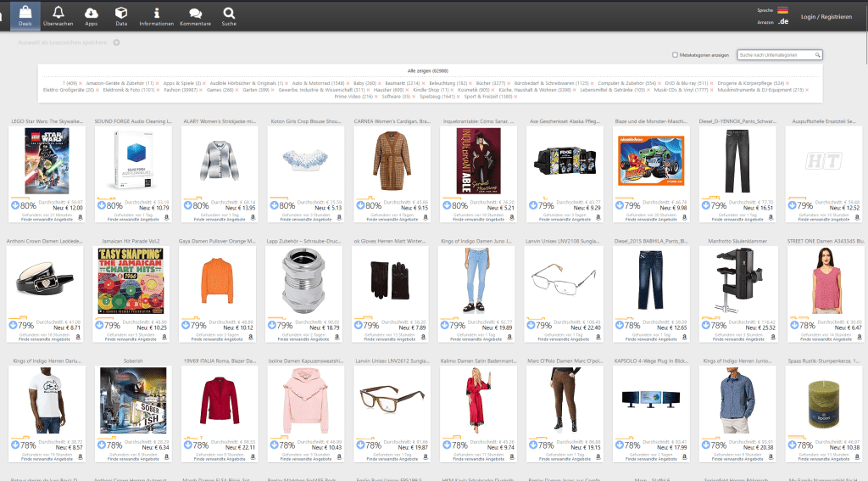Open the Data box section
The height and width of the screenshot is (481, 868).
point(121,15)
